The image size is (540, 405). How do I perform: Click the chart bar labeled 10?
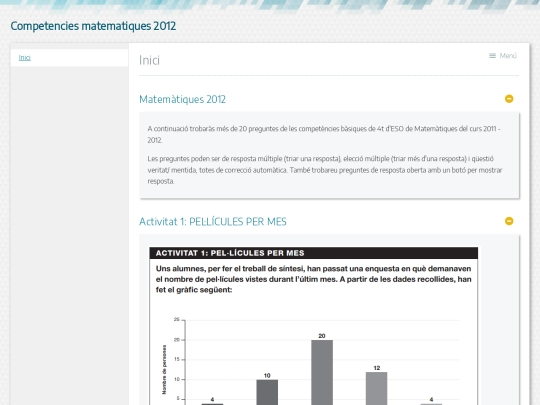267,392
